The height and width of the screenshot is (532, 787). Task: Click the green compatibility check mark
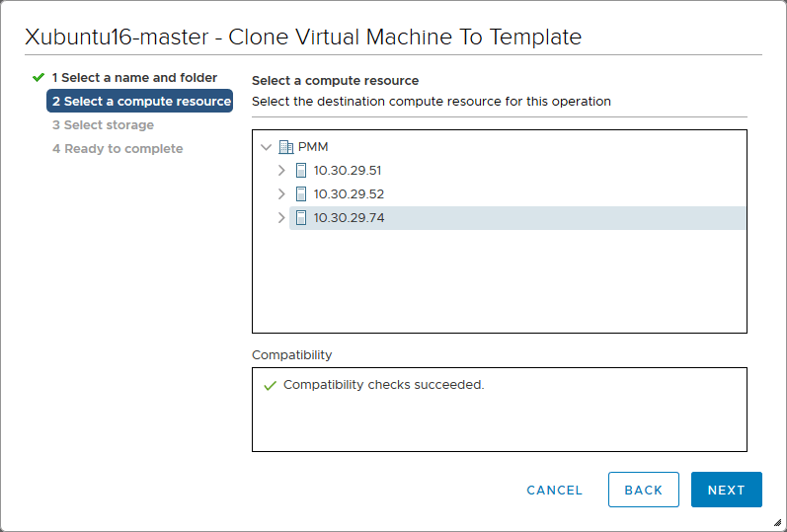click(270, 386)
